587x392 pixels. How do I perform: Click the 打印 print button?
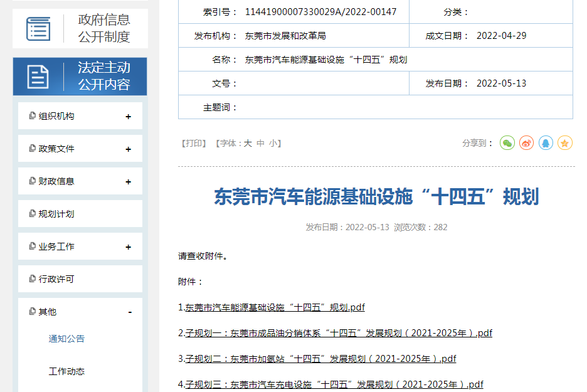click(194, 143)
